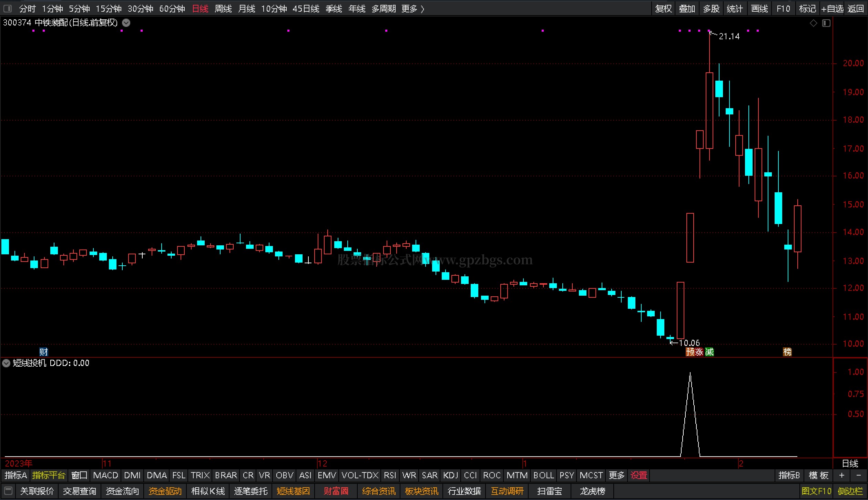Switch to 周线 weekly period tab
Screen dimensions: 868x500
pyautogui.click(x=223, y=9)
